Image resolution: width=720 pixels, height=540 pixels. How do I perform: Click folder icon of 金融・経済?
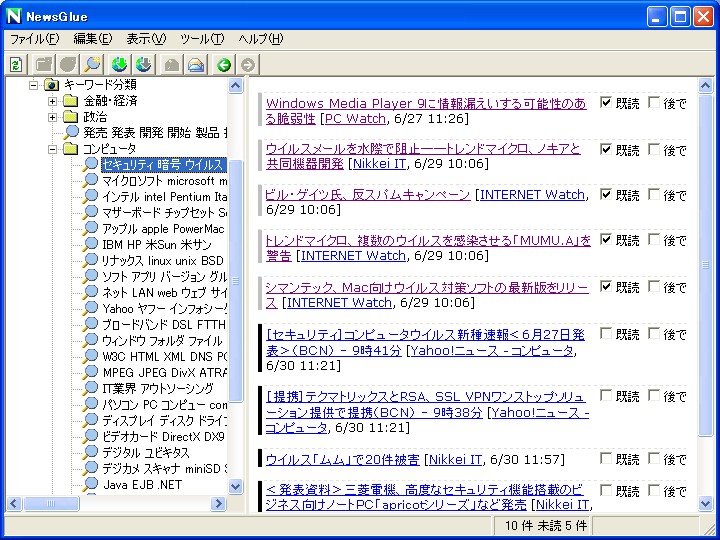coord(70,101)
